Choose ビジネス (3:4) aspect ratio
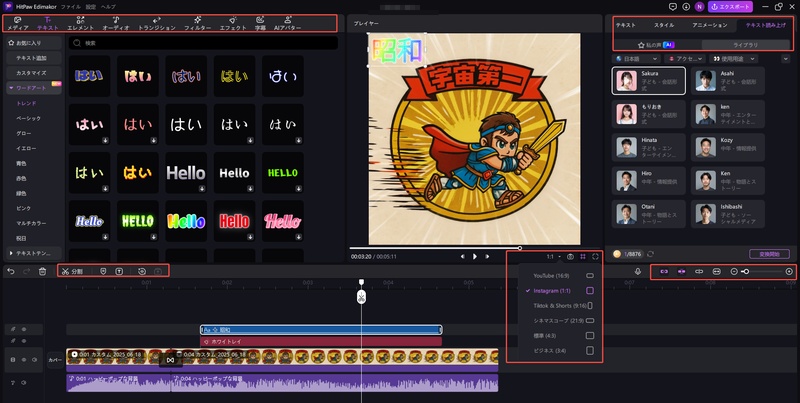Screen dimensions: 800x403 coord(560,350)
